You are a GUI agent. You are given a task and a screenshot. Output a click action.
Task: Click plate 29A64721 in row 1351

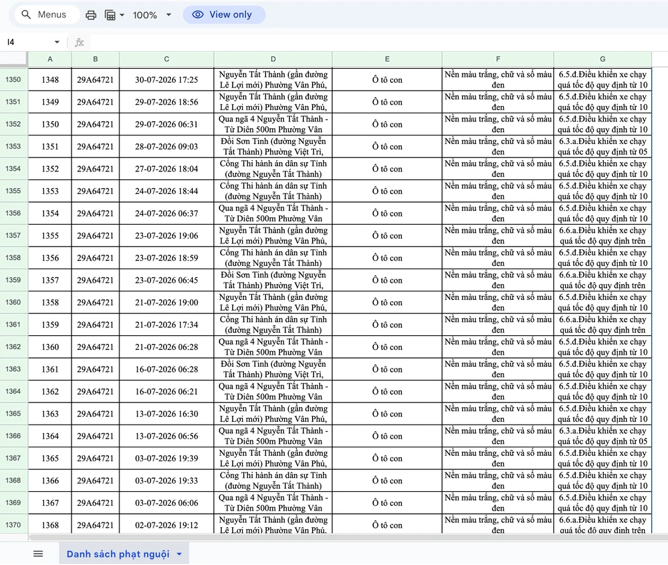tap(95, 102)
